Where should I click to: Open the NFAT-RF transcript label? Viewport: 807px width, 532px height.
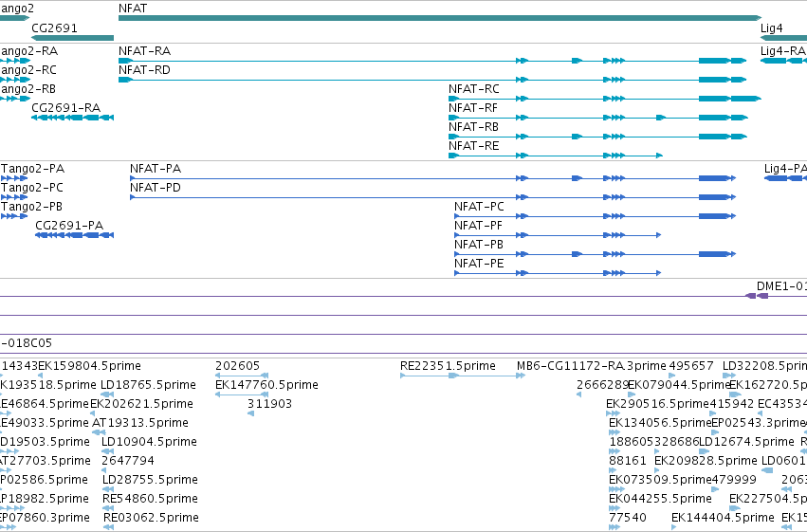click(x=473, y=108)
